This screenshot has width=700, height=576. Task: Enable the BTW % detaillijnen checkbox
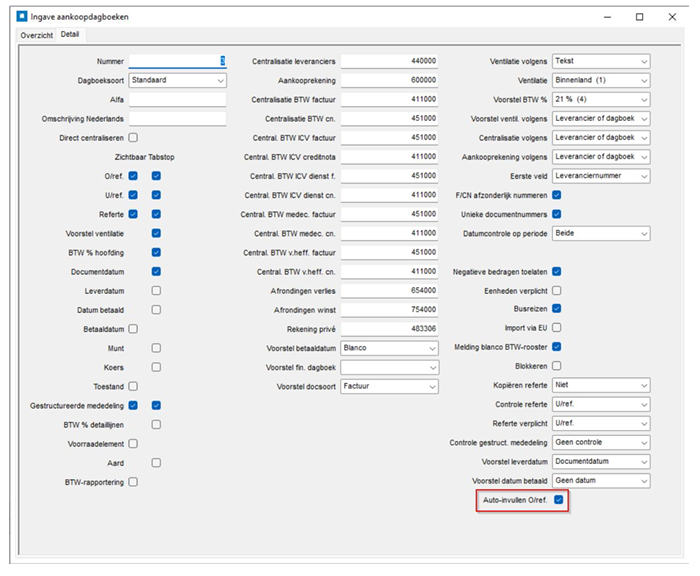156,425
